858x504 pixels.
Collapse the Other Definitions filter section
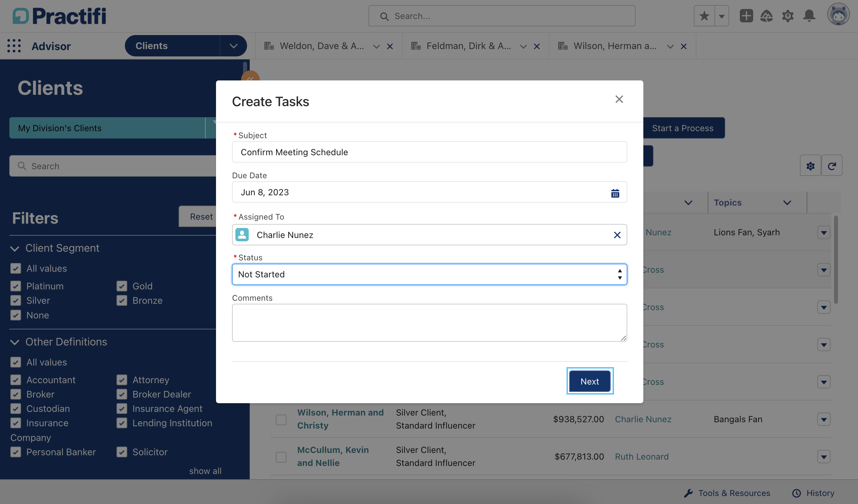pyautogui.click(x=15, y=342)
